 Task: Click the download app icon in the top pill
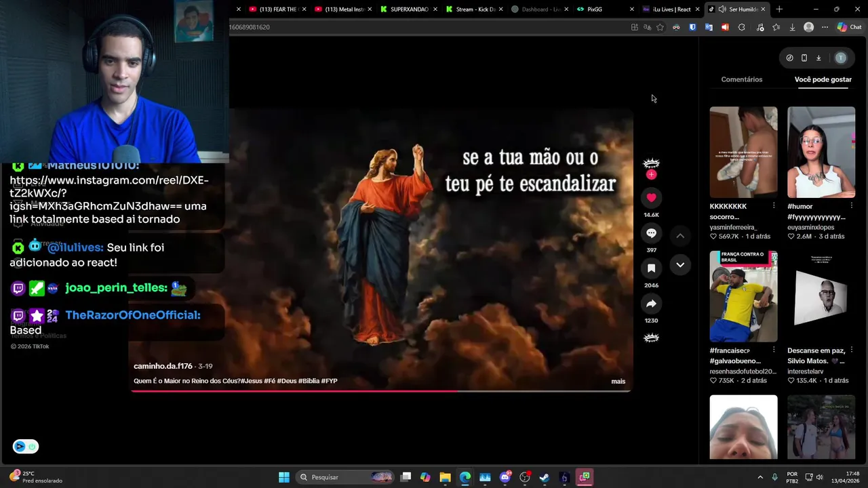pyautogui.click(x=818, y=58)
